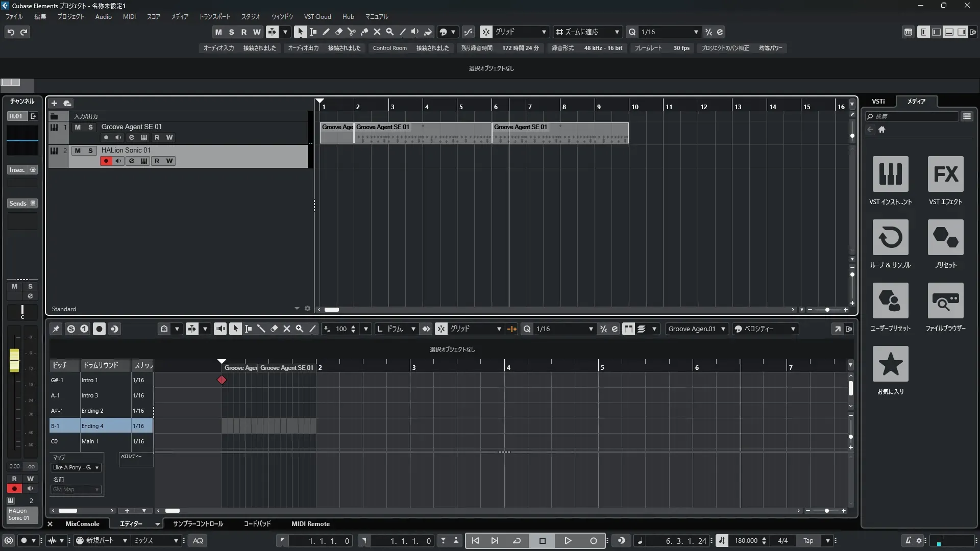The width and height of the screenshot is (980, 551).
Task: Open the File Browser media tile
Action: (x=945, y=300)
